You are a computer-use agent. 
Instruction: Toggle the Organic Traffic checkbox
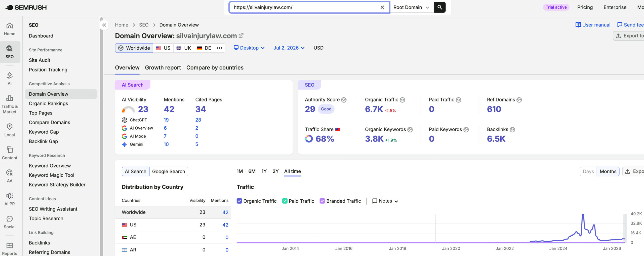[239, 201]
